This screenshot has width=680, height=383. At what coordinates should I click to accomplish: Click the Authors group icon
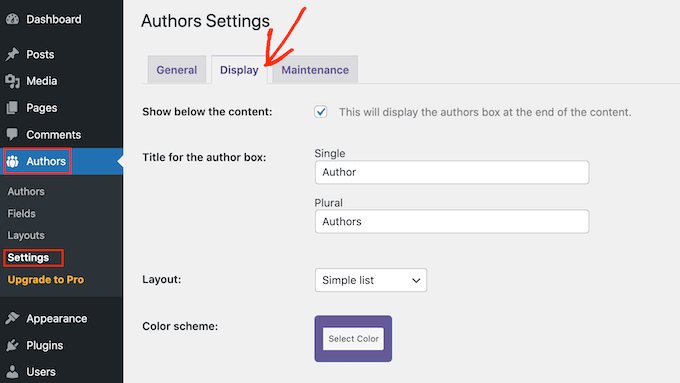(x=13, y=161)
